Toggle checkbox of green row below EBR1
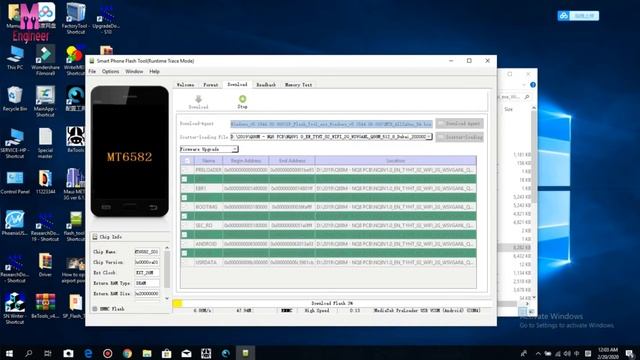Screen dimensions: 640x360 (184, 198)
